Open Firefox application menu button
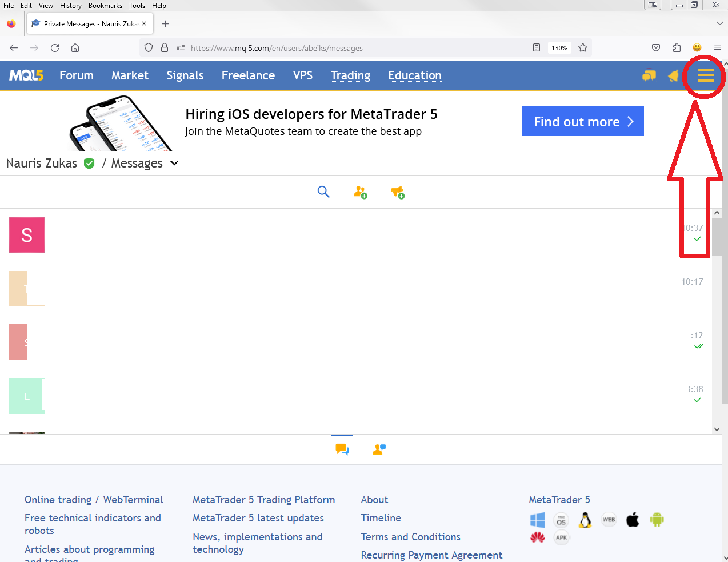This screenshot has width=728, height=562. 718,48
